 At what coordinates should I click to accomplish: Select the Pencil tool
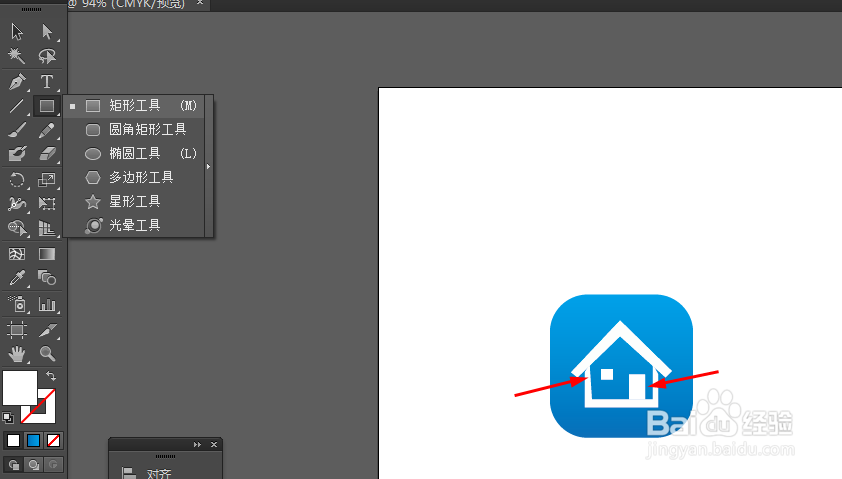coord(47,130)
